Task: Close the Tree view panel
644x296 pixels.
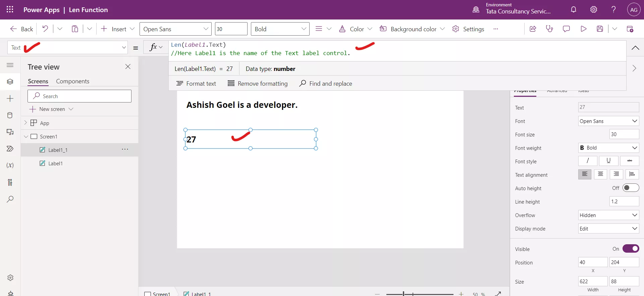Action: (x=128, y=67)
